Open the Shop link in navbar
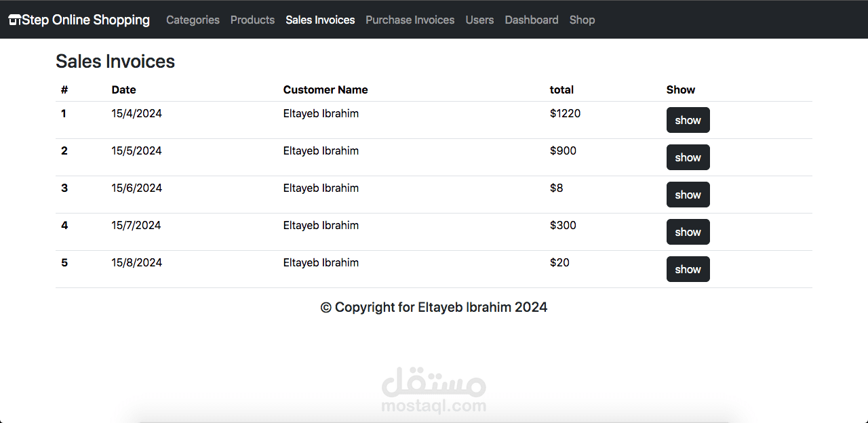The image size is (868, 423). click(x=582, y=20)
